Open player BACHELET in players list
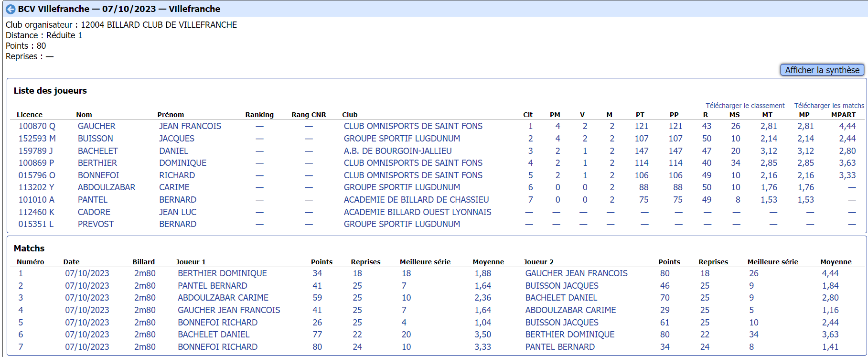 [98, 151]
